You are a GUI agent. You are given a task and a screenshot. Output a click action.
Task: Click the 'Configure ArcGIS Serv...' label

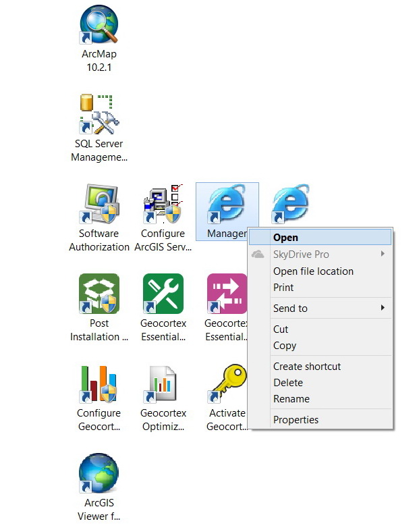pos(163,240)
